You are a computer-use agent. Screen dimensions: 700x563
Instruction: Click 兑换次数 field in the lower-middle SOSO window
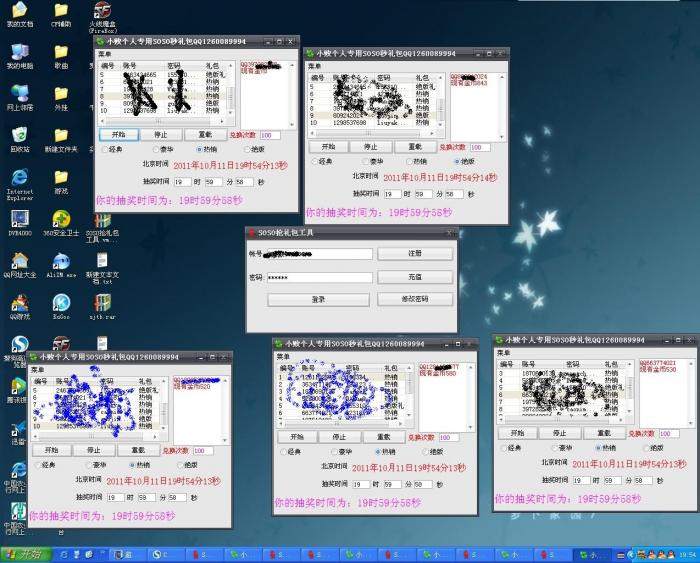(448, 438)
